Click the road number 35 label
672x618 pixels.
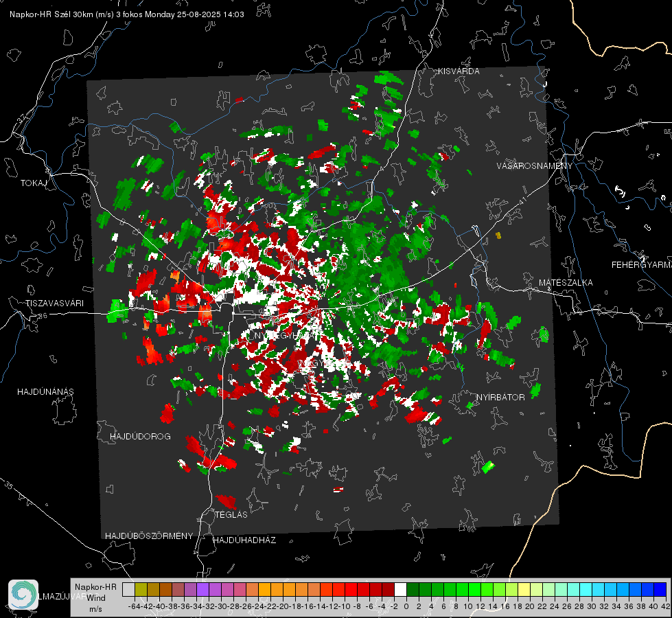coord(8,485)
